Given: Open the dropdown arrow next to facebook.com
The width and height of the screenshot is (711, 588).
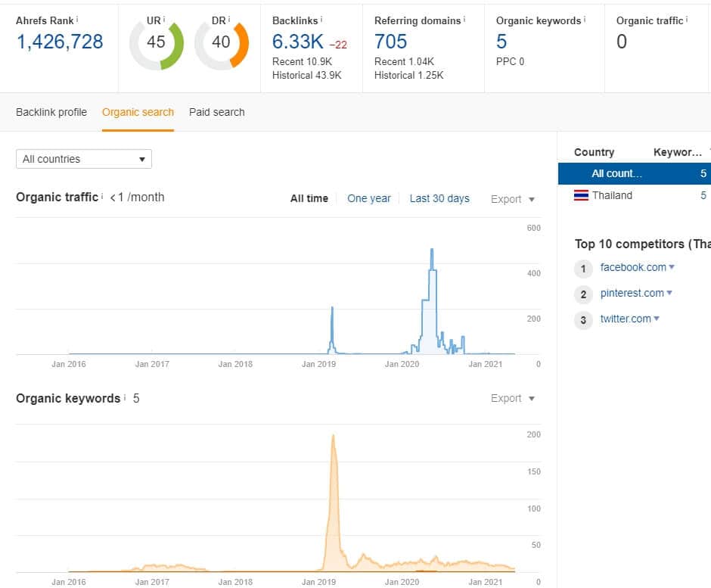Looking at the screenshot, I should pyautogui.click(x=672, y=267).
